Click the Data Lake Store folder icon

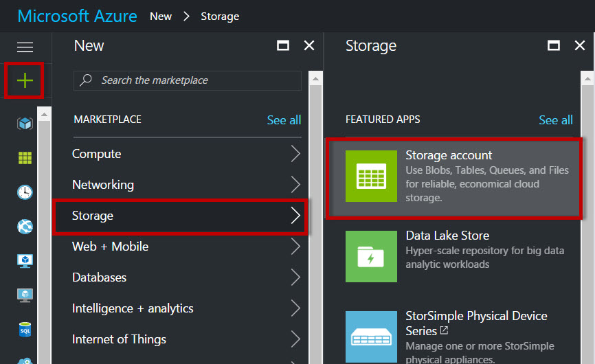(371, 256)
